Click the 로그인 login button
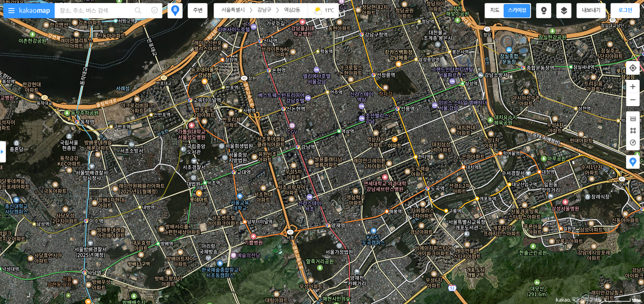 tap(625, 10)
